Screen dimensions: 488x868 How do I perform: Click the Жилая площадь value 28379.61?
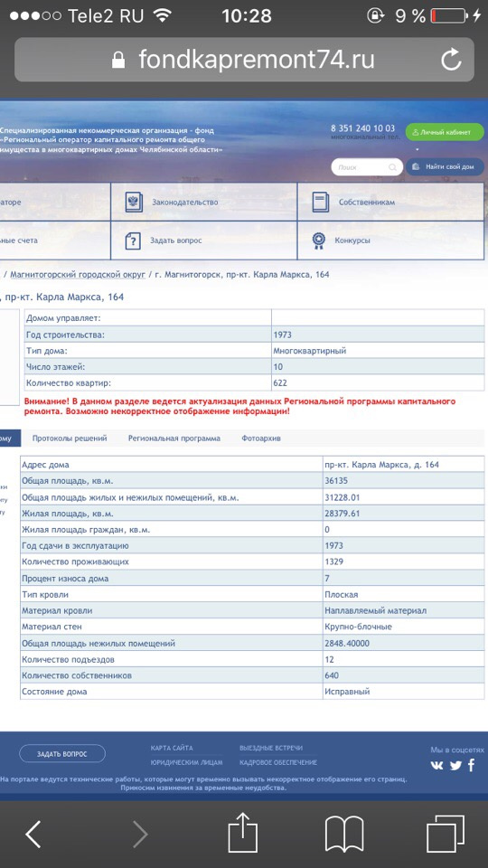pos(343,514)
